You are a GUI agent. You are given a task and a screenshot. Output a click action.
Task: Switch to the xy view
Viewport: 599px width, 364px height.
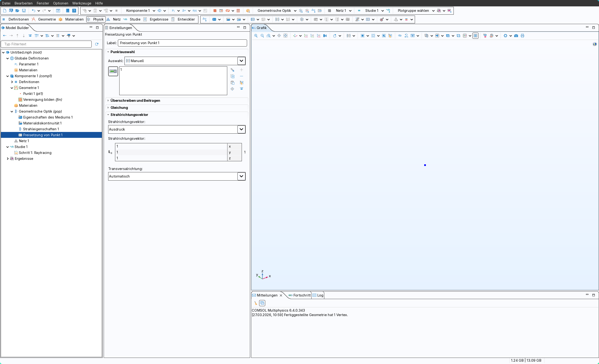(306, 36)
